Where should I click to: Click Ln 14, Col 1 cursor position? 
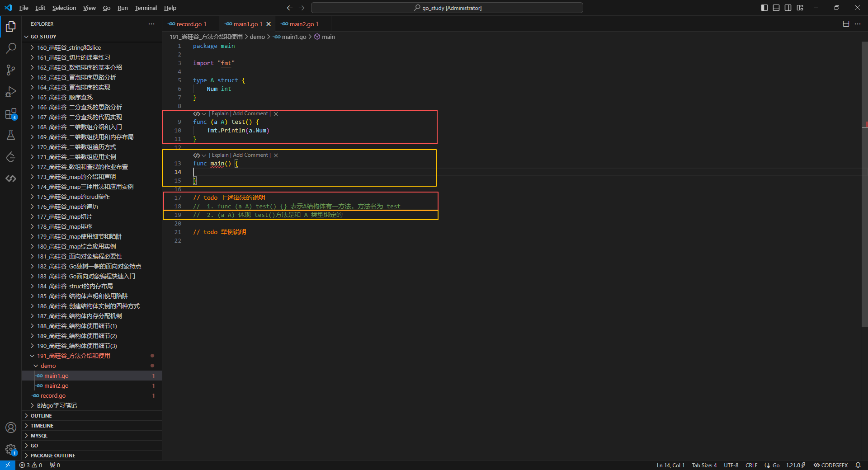[670, 465]
